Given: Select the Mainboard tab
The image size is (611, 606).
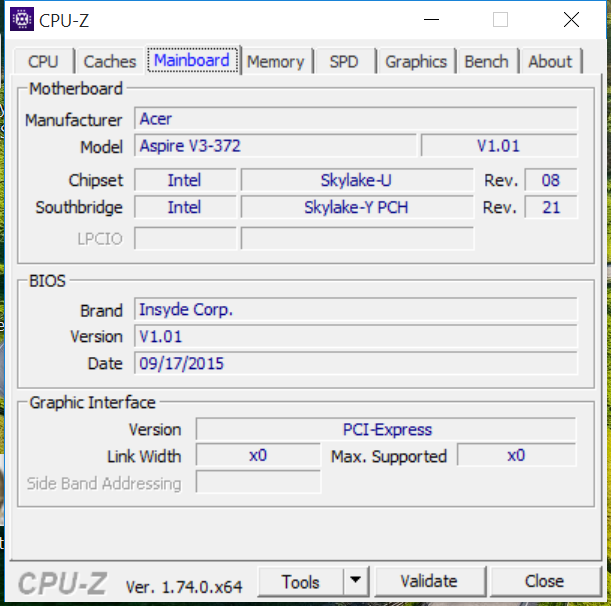Looking at the screenshot, I should 192,60.
